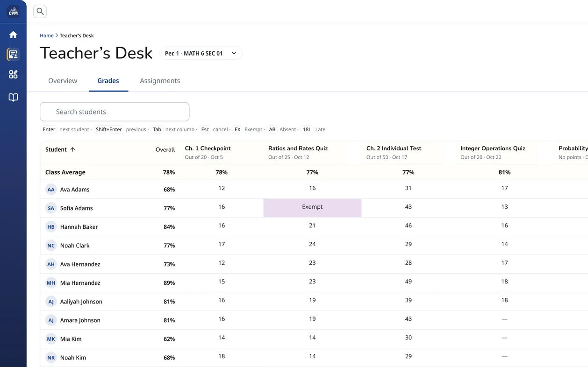Click the Class Average row label
Screen dimensions: 588x367
tap(65, 172)
